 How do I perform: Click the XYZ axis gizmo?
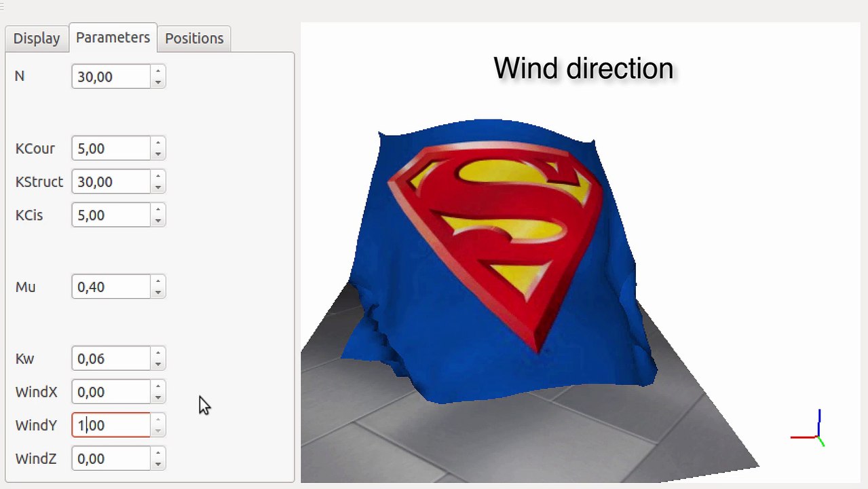(808, 429)
